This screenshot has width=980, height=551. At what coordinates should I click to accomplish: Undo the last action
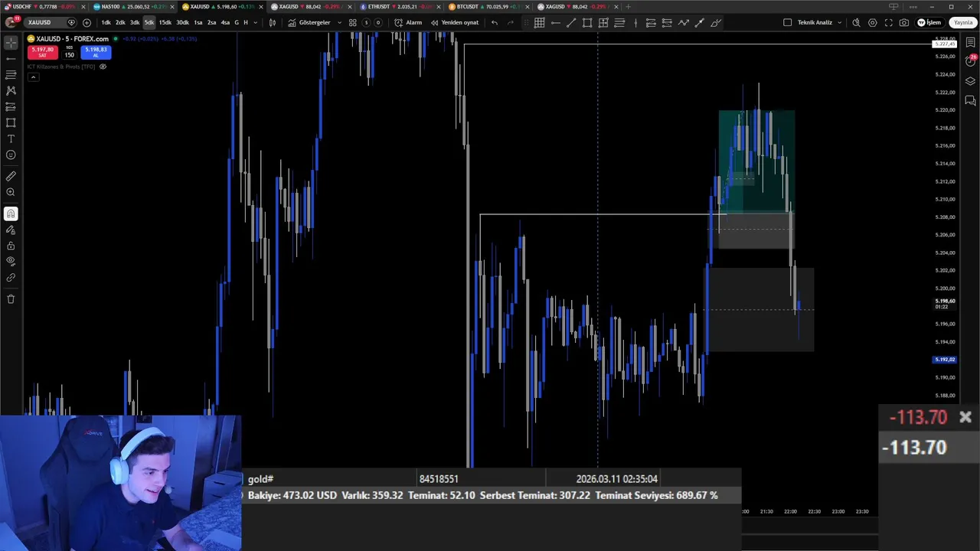tap(495, 22)
